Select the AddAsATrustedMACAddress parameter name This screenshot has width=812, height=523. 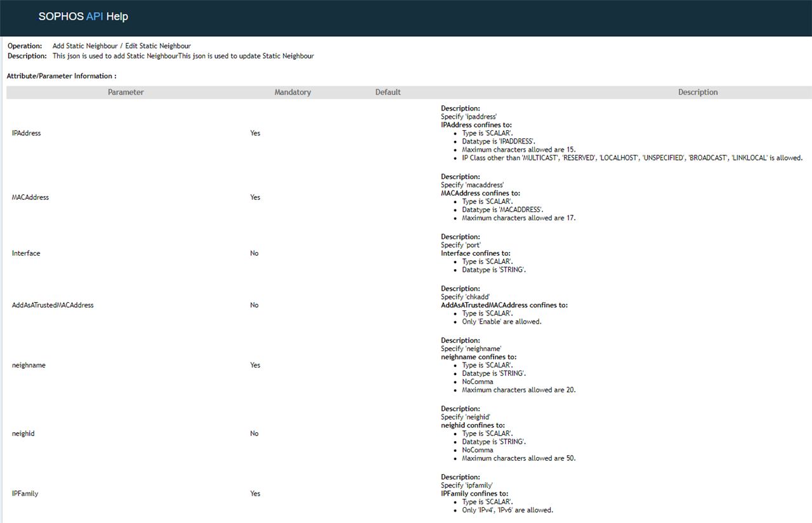click(x=53, y=305)
